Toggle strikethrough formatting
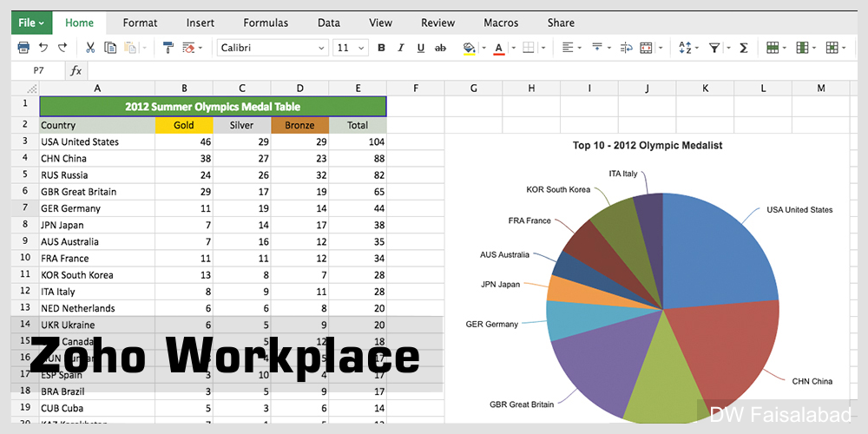868x434 pixels. tap(441, 48)
